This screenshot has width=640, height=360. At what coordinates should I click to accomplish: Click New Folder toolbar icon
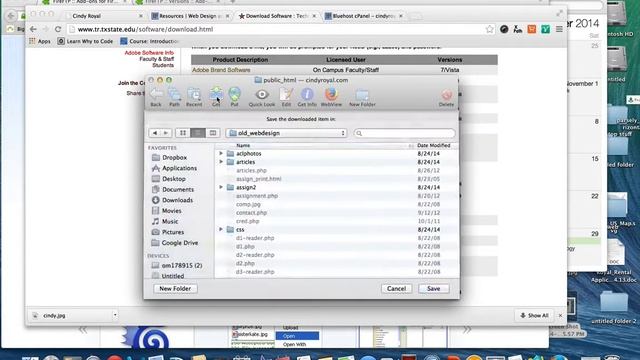click(x=362, y=98)
